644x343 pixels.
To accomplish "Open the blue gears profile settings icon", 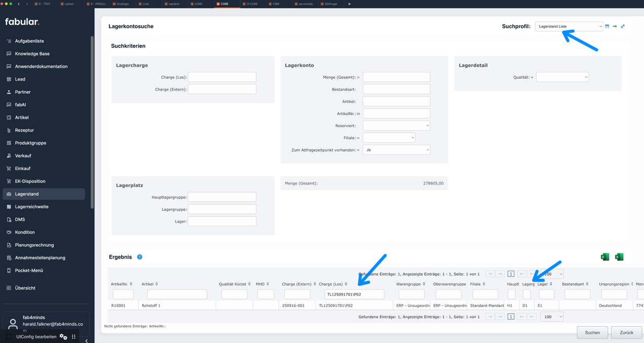I will [623, 26].
